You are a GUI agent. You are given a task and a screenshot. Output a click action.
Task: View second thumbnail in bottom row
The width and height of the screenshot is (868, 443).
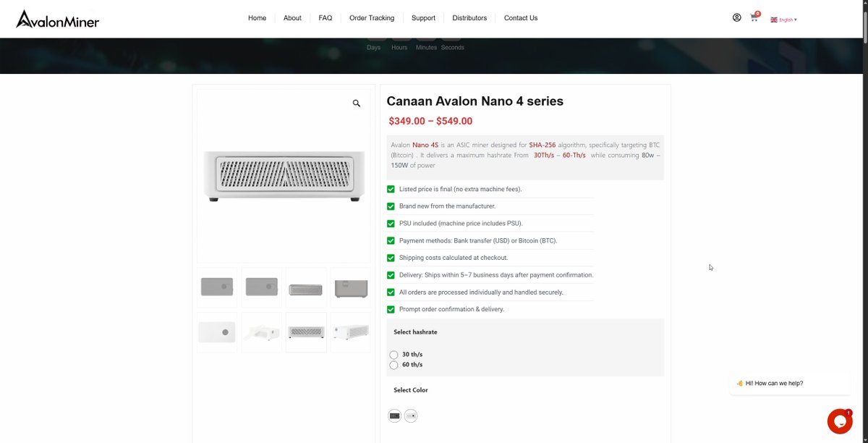tap(261, 332)
